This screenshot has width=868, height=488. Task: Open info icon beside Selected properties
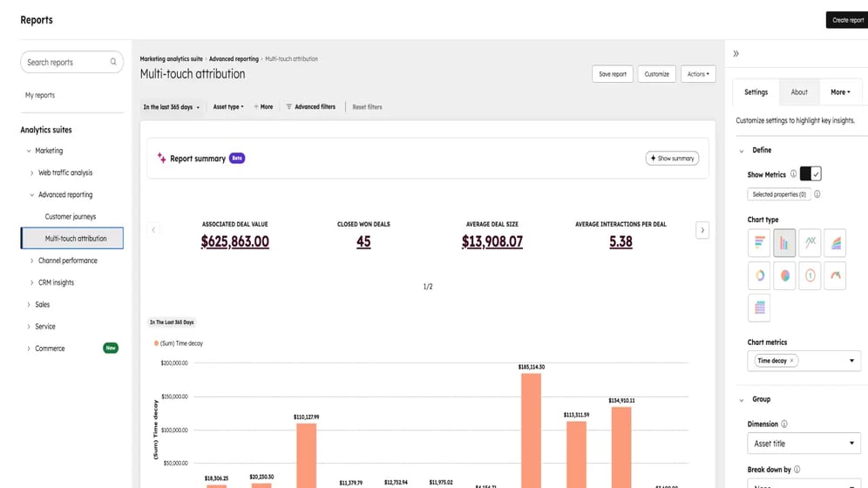click(x=817, y=194)
